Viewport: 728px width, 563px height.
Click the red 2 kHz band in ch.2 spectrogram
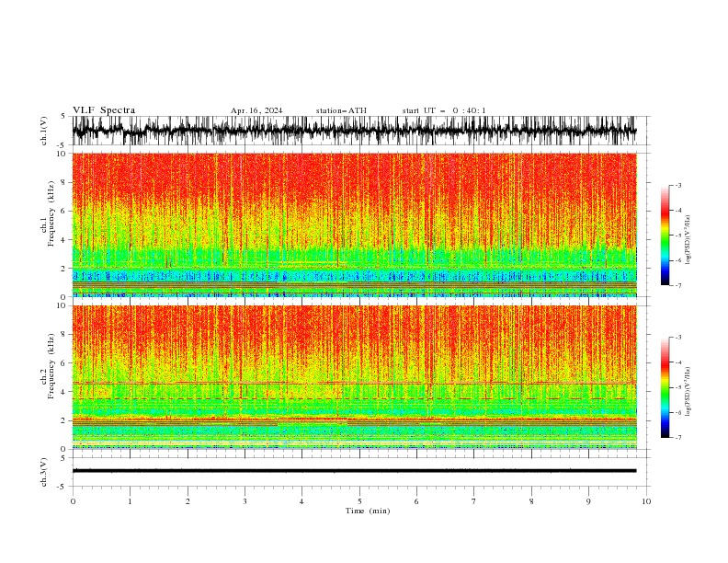[x=354, y=421]
